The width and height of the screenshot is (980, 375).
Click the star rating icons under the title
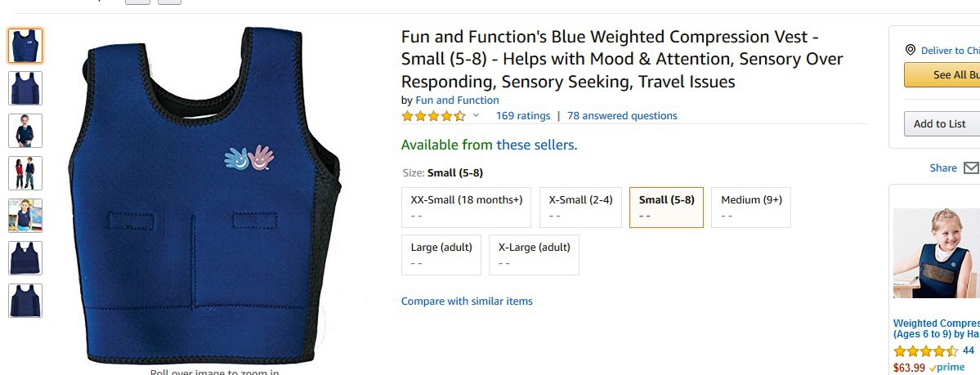[433, 116]
